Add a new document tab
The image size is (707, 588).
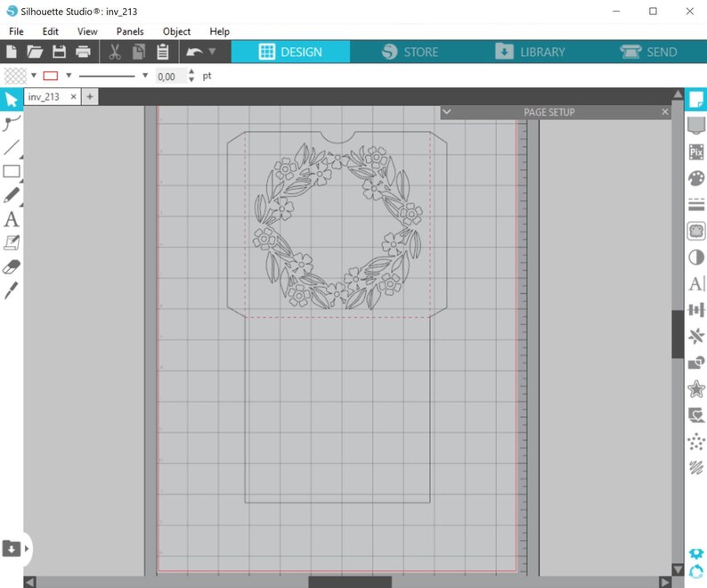(x=90, y=96)
